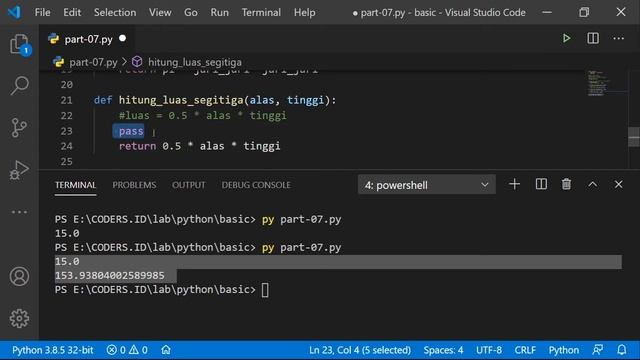Click the VS Code logo icon
Viewport: 640px width, 360px height.
tap(14, 12)
